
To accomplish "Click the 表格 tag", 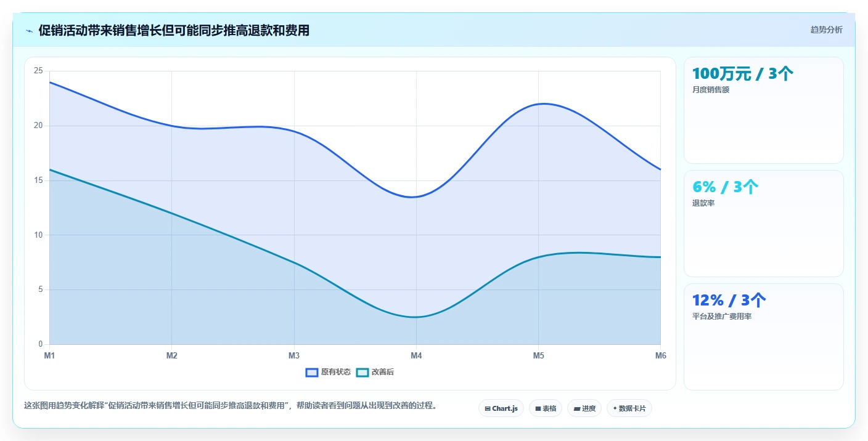I will (x=546, y=408).
